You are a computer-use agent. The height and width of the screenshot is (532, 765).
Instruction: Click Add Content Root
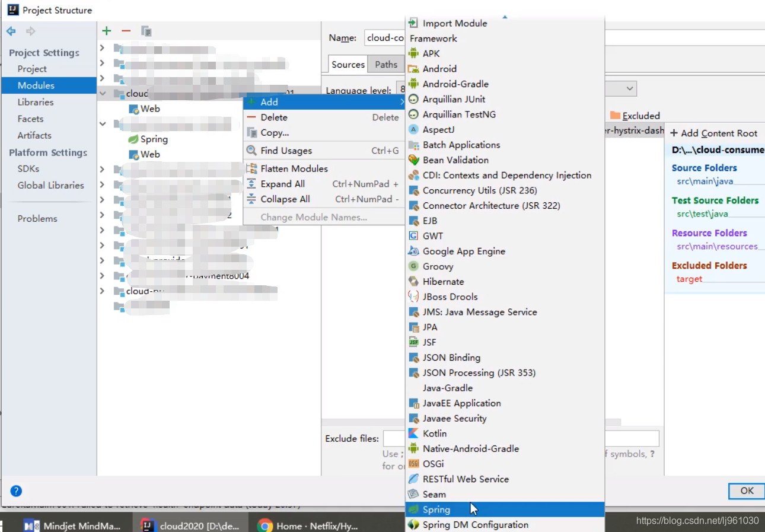(x=714, y=133)
